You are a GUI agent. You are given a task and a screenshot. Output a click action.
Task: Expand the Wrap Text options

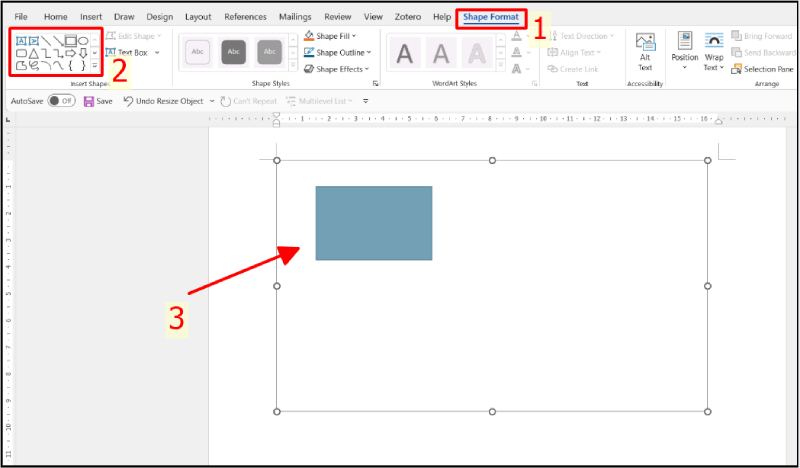point(714,52)
